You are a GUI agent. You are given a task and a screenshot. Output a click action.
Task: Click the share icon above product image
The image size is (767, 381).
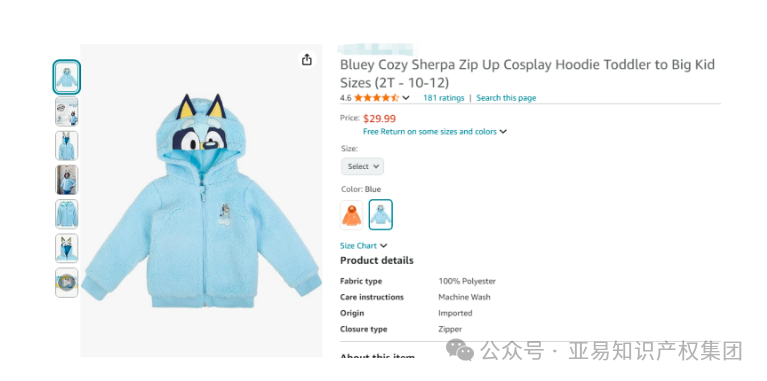pyautogui.click(x=307, y=60)
